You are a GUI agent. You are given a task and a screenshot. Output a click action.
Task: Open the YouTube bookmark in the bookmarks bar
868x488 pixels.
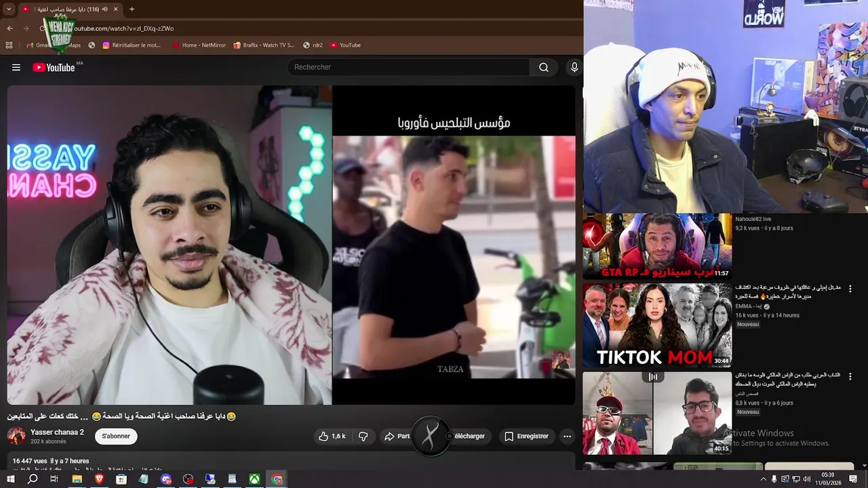coord(345,45)
